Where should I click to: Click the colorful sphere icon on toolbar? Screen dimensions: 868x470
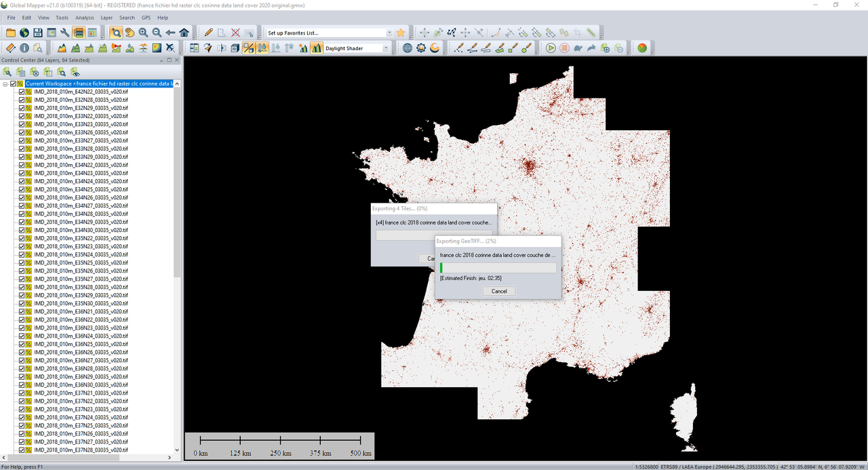point(642,48)
